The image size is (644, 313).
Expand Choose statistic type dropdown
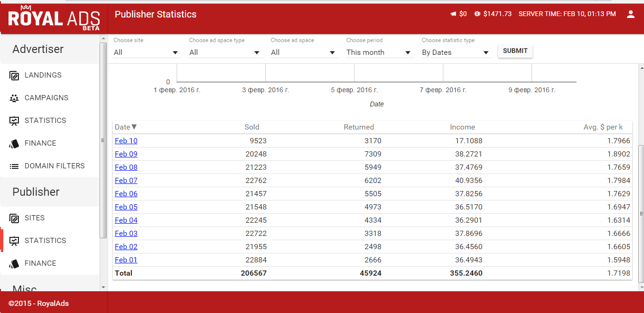click(x=456, y=52)
